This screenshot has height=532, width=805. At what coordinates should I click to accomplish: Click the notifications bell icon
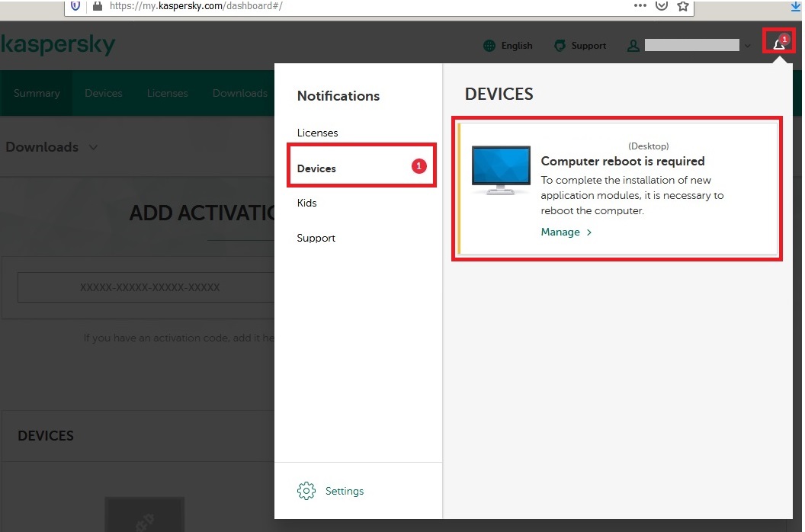[778, 44]
